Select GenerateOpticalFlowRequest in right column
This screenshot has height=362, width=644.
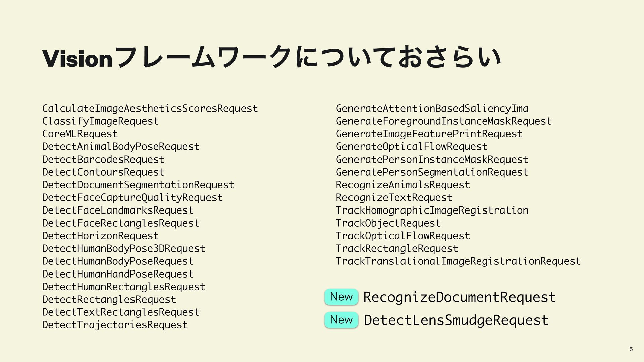(x=412, y=147)
